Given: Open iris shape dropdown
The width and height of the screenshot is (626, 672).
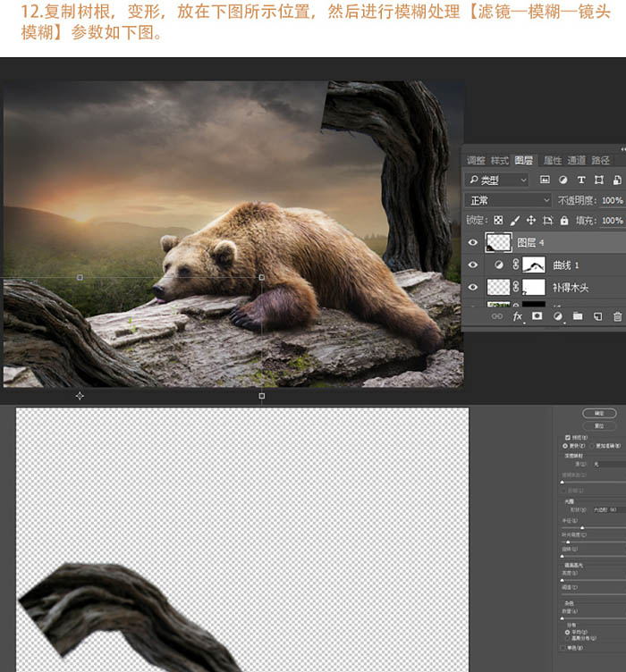Looking at the screenshot, I should 609,509.
